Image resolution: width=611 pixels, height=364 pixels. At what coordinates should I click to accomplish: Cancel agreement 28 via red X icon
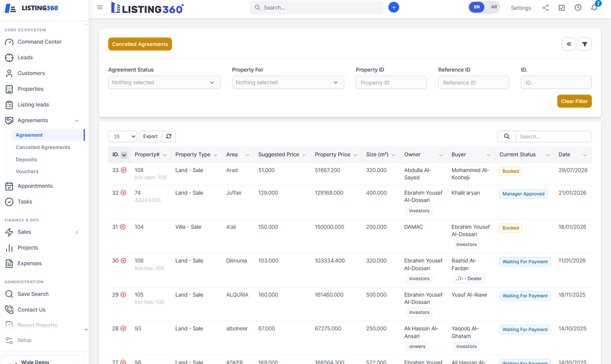point(124,329)
